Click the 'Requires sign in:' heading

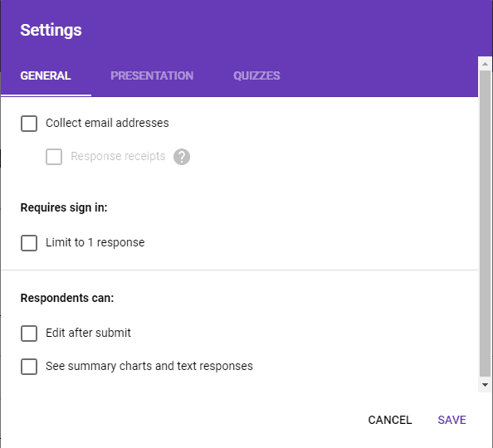click(x=64, y=207)
